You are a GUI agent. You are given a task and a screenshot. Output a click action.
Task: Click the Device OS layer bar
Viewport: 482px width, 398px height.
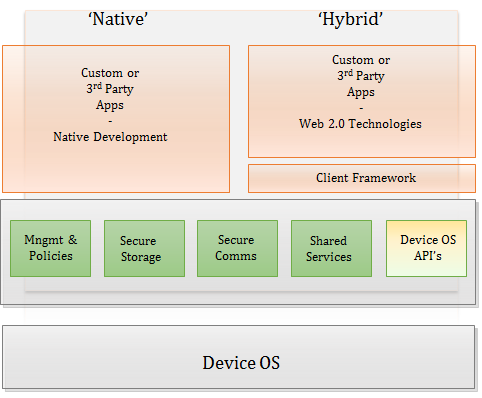coord(239,357)
